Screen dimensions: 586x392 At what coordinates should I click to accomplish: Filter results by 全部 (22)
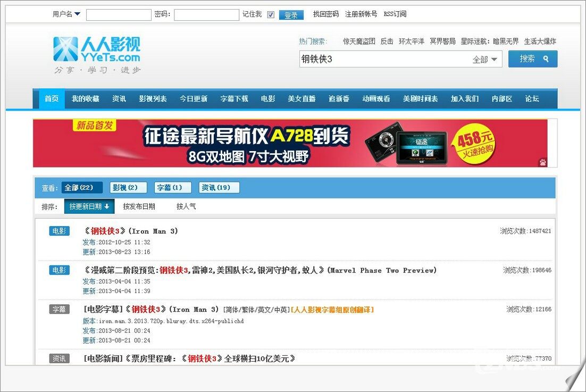point(82,188)
